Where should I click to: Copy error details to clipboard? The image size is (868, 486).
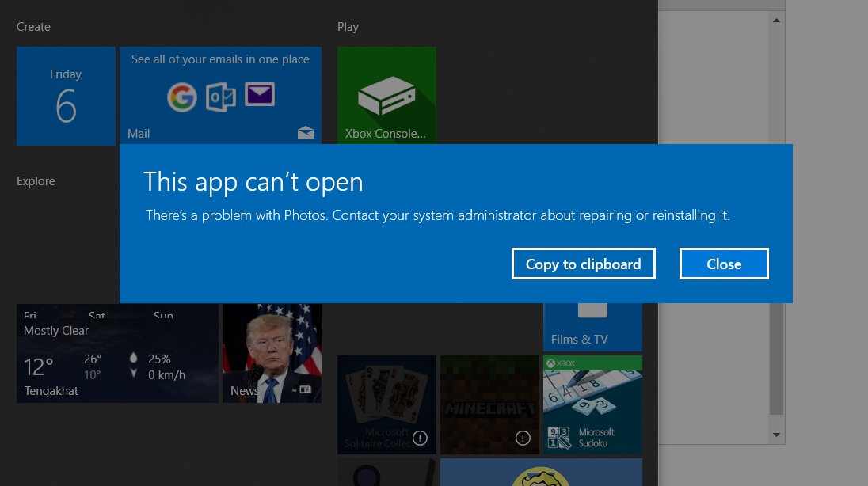point(584,264)
